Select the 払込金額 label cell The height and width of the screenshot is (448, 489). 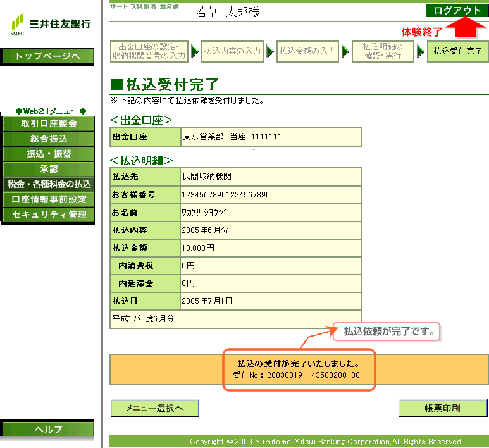pos(145,248)
